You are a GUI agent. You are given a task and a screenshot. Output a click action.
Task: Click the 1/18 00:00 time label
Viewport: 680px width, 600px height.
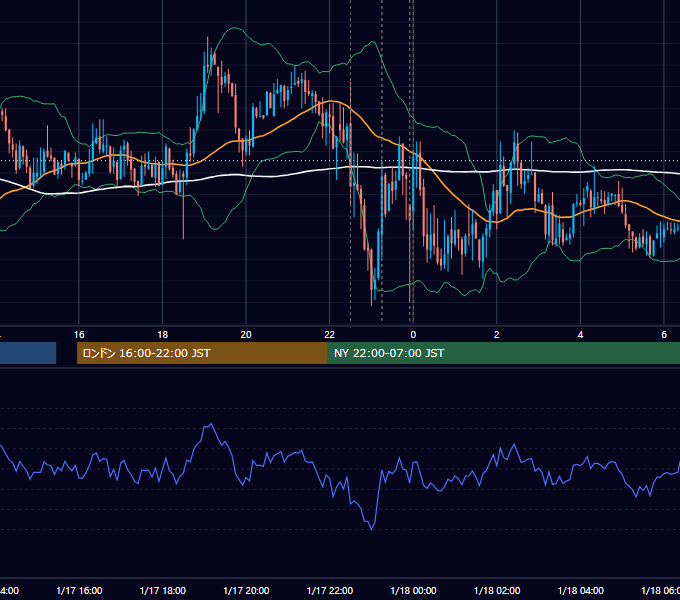tap(413, 590)
